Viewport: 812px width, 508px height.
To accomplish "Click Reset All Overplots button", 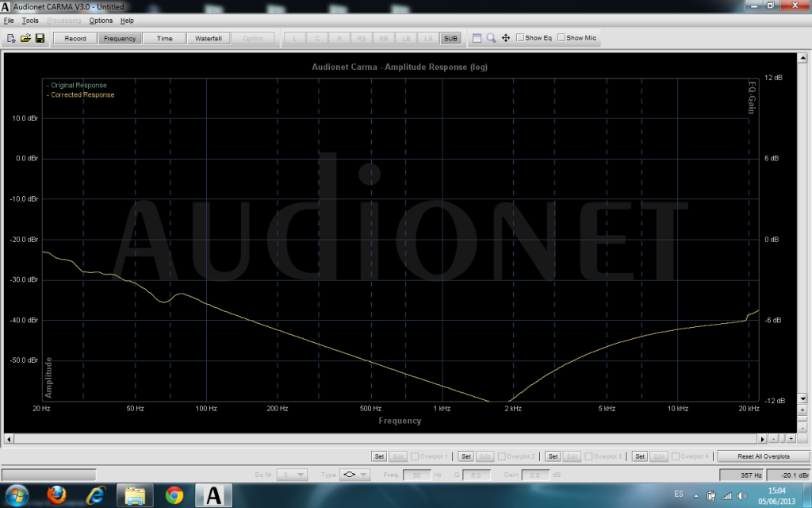I will [x=764, y=456].
